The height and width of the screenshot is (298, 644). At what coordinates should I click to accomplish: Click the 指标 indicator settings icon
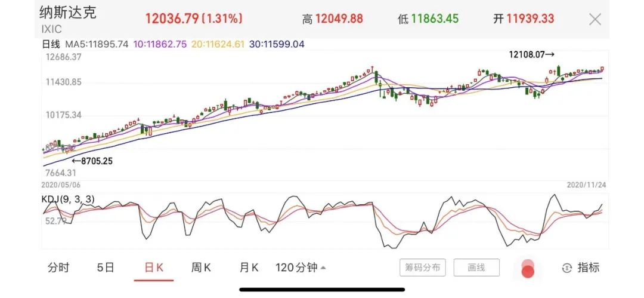567,268
